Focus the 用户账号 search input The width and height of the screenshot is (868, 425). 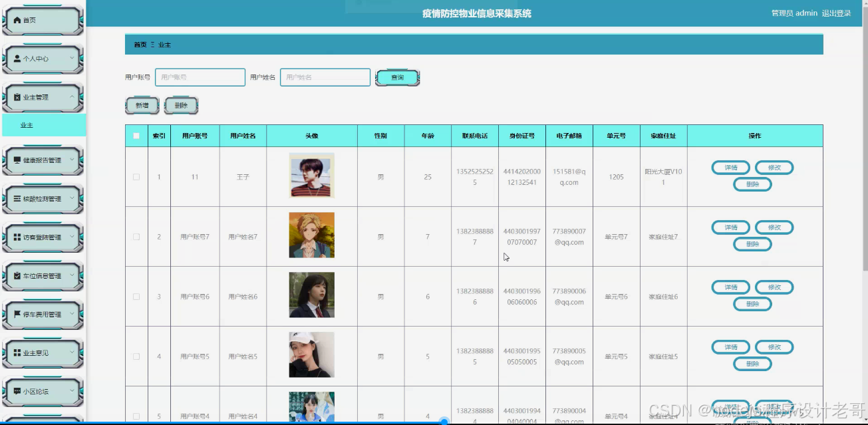coord(200,77)
